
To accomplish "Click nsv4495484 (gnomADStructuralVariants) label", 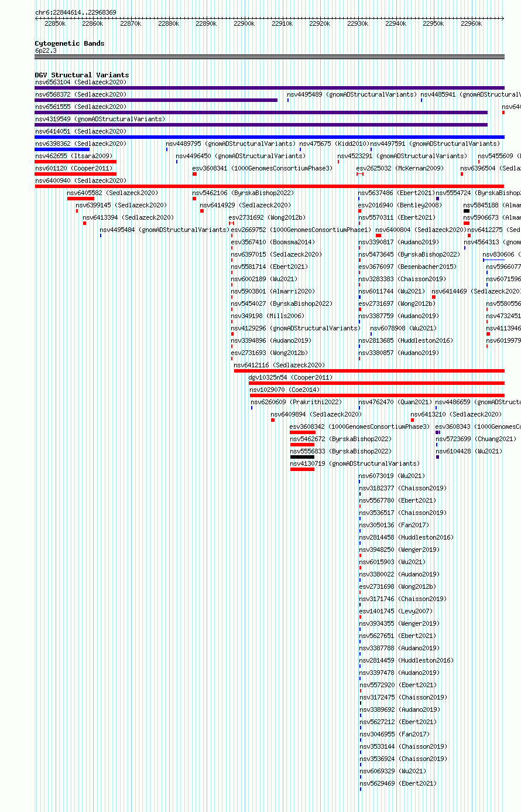I will (164, 230).
